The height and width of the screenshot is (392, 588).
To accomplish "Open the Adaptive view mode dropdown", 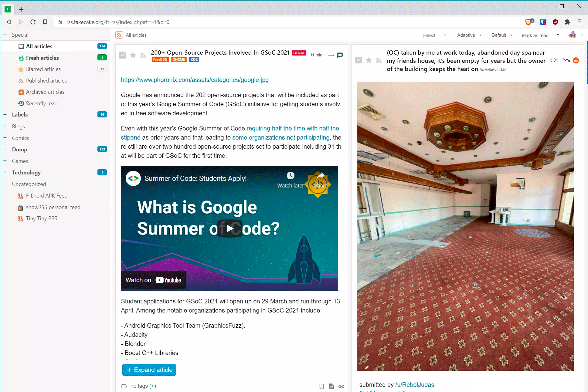I will click(469, 35).
